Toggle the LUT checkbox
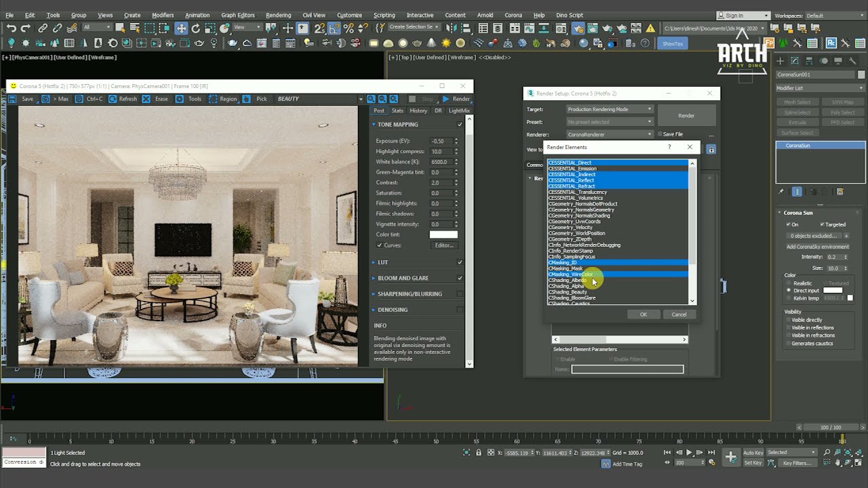Viewport: 868px width, 488px height. (x=460, y=262)
